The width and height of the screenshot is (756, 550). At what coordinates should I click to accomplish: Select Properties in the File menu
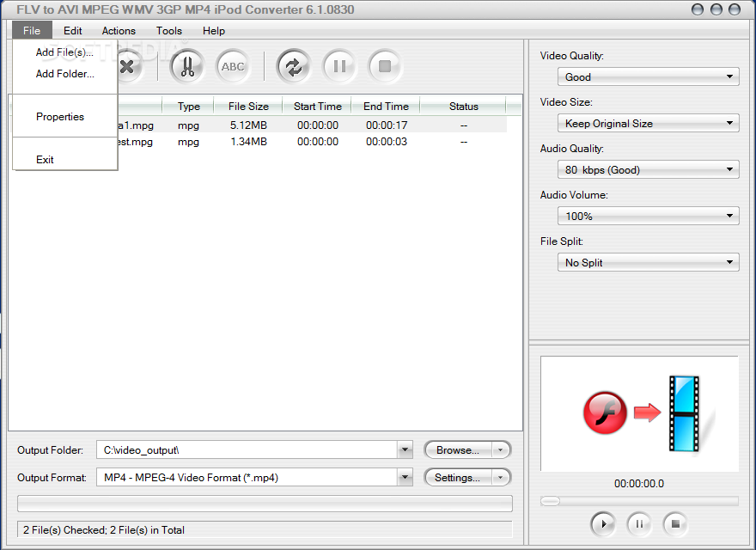(x=64, y=116)
